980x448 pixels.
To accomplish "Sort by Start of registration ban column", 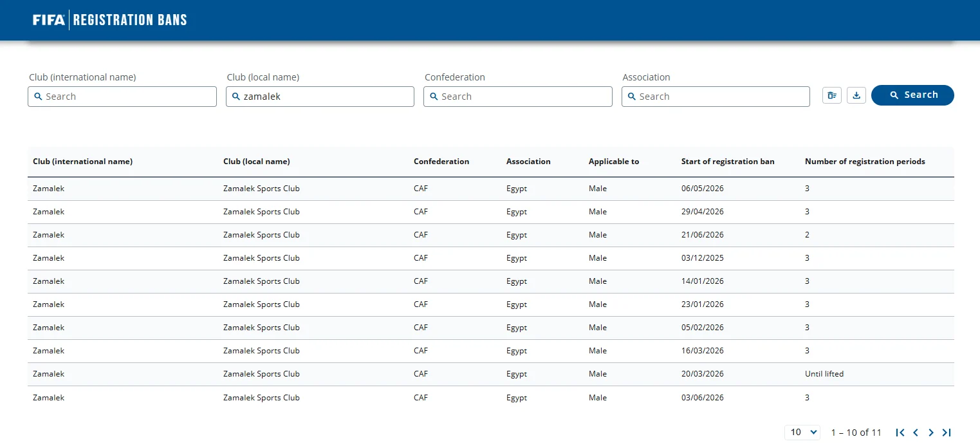I will (x=728, y=162).
